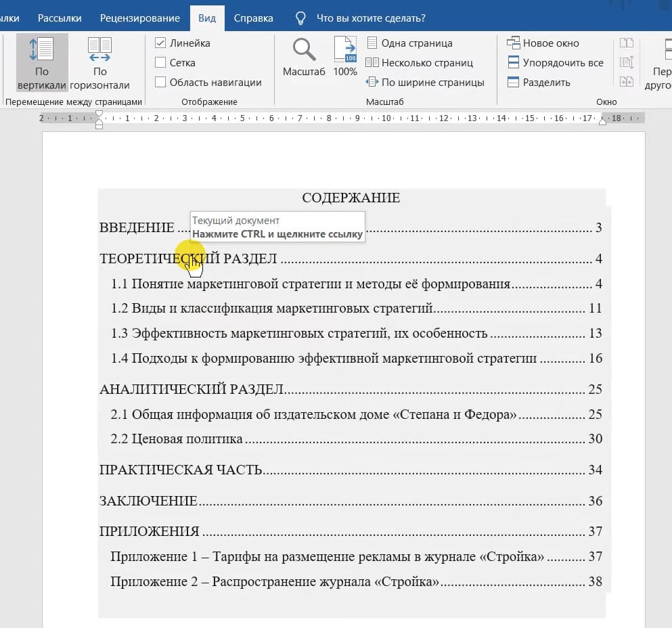Click the left indent marker on ruler
Screen dimensions: 672x628
99,120
